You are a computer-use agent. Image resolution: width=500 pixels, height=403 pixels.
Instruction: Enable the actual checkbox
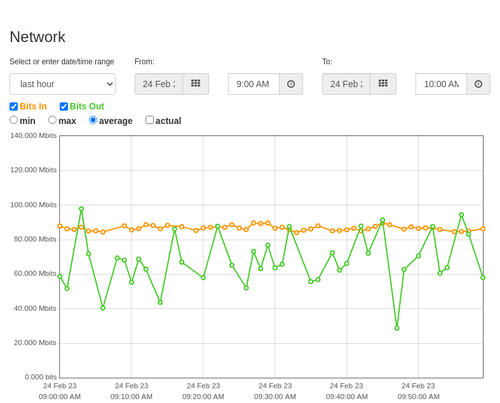tap(150, 120)
